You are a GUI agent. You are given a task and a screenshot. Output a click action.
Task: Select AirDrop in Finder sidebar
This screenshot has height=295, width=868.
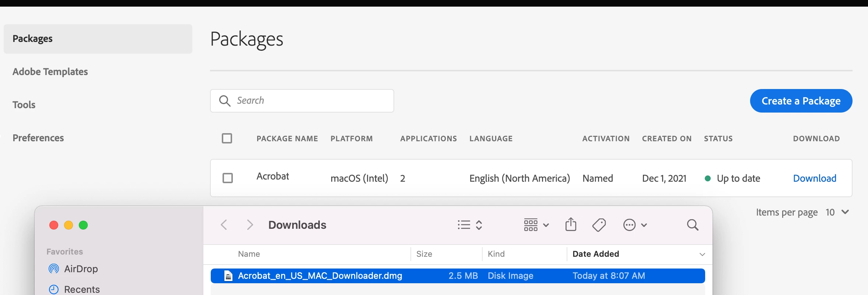click(81, 269)
